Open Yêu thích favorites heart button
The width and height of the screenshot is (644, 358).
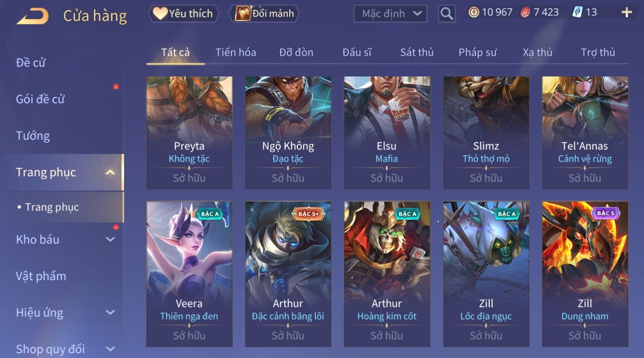coord(183,14)
